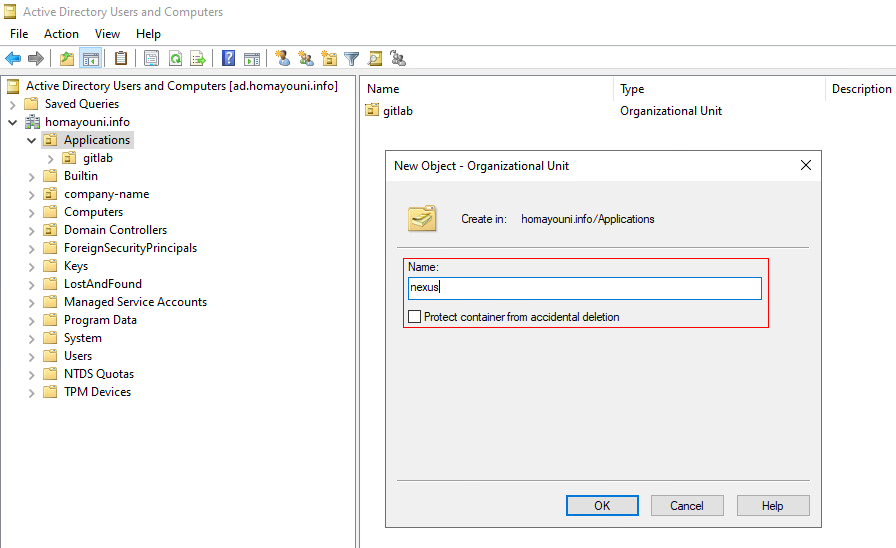Click Help button in New Object dialog

pyautogui.click(x=773, y=506)
